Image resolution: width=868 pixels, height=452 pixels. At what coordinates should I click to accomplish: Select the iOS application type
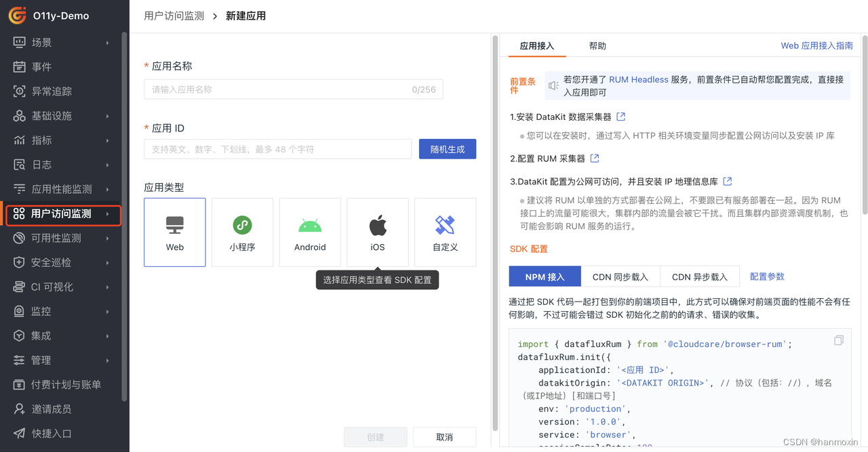pos(377,232)
